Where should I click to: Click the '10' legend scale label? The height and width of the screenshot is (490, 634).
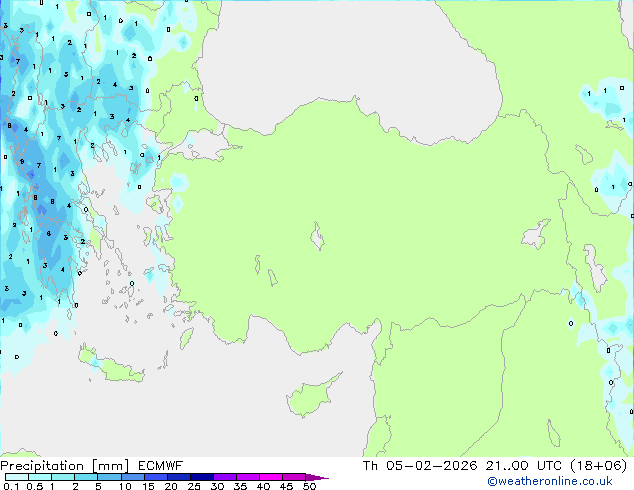click(x=125, y=486)
